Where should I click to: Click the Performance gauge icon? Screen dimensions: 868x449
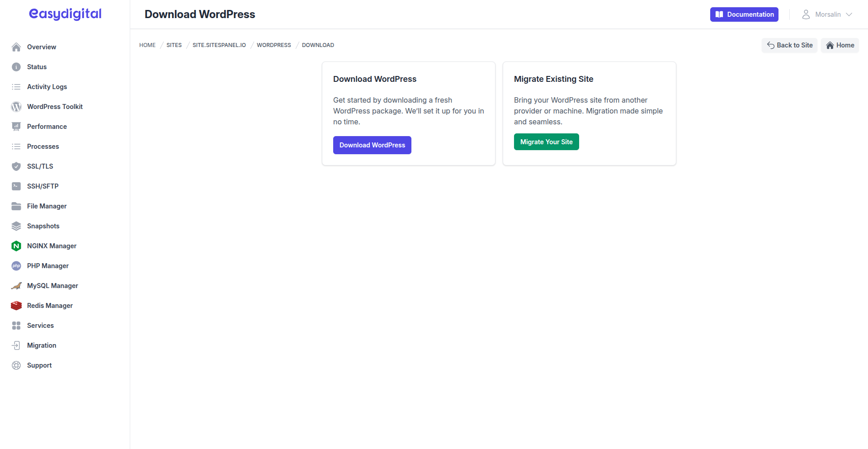coord(16,126)
